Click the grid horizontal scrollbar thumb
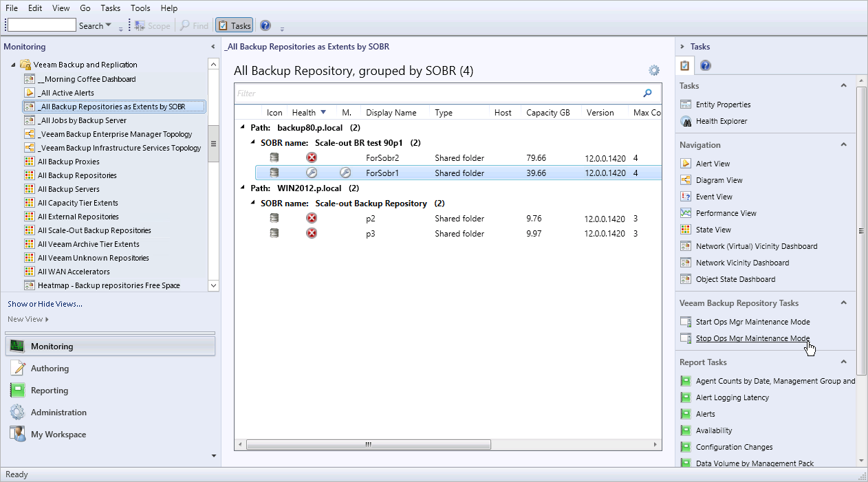Image resolution: width=868 pixels, height=482 pixels. (x=367, y=444)
